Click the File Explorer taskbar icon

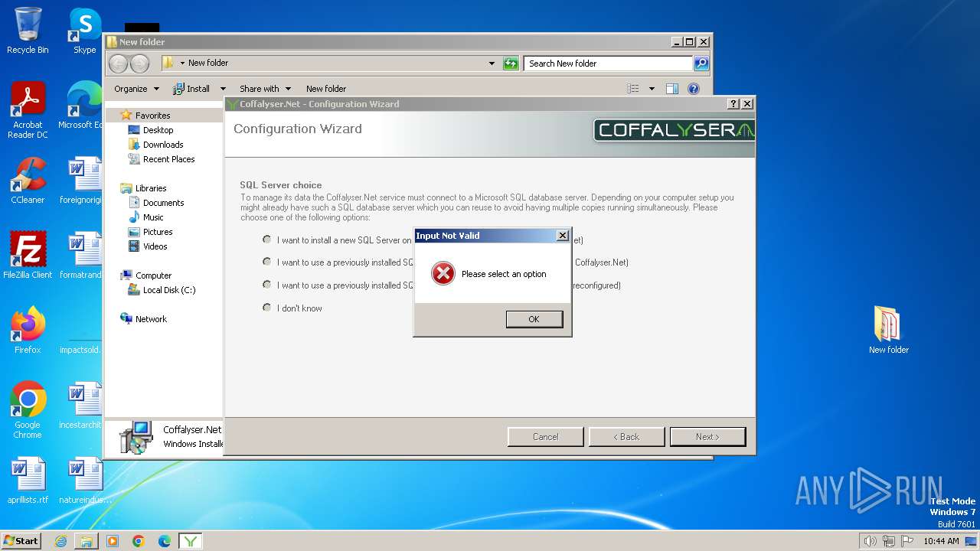(87, 541)
